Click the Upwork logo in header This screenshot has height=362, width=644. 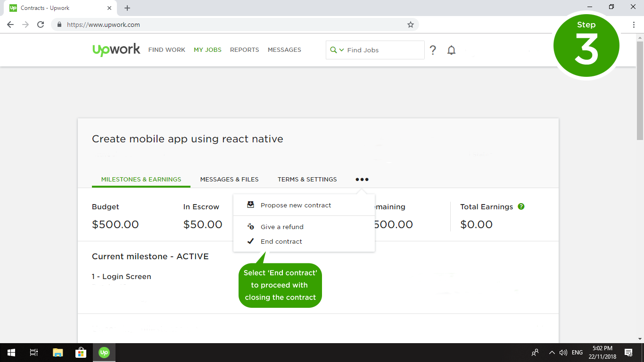pos(116,49)
